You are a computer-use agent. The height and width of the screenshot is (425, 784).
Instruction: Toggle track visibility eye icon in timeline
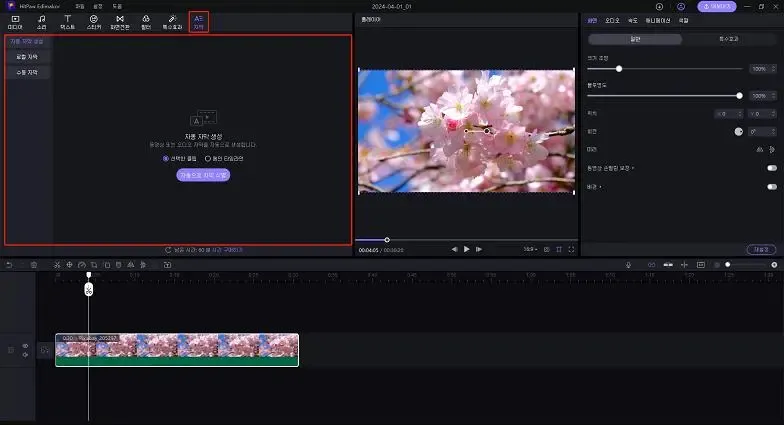click(25, 346)
